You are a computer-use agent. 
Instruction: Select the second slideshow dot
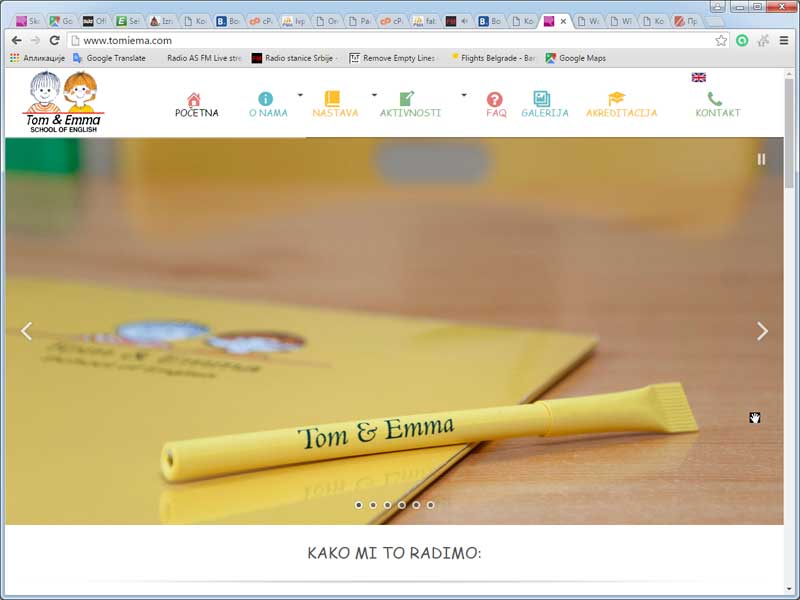pyautogui.click(x=373, y=505)
